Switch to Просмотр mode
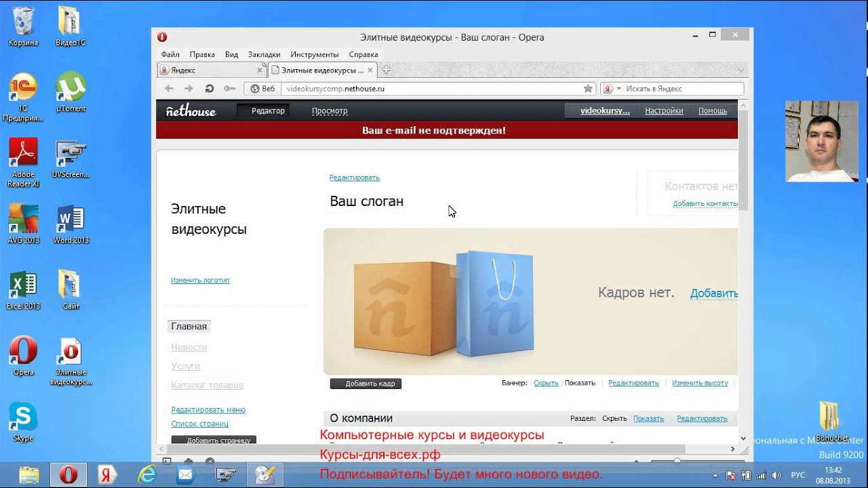The height and width of the screenshot is (488, 868). [330, 110]
